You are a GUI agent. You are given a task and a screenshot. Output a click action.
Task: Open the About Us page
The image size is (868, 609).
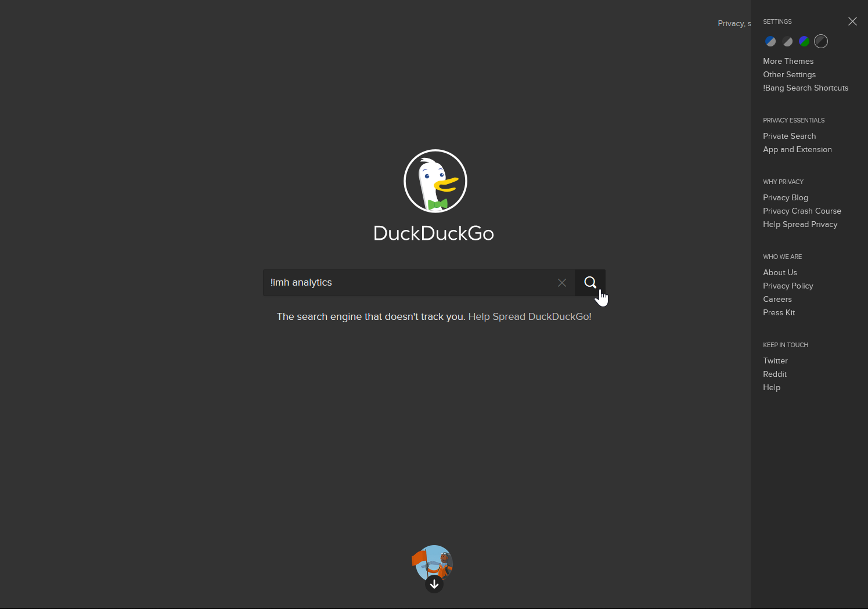tap(780, 272)
